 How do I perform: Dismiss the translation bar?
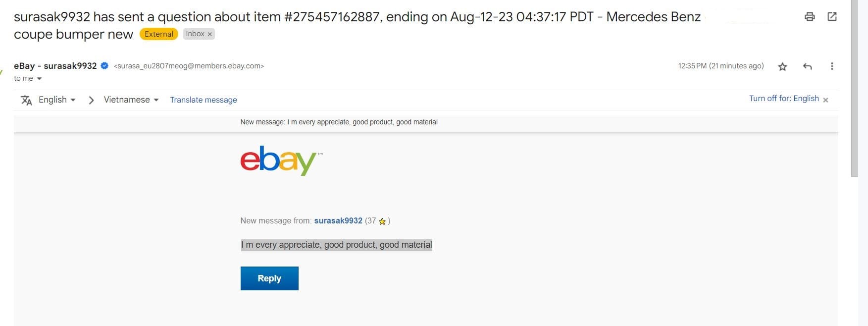click(825, 100)
